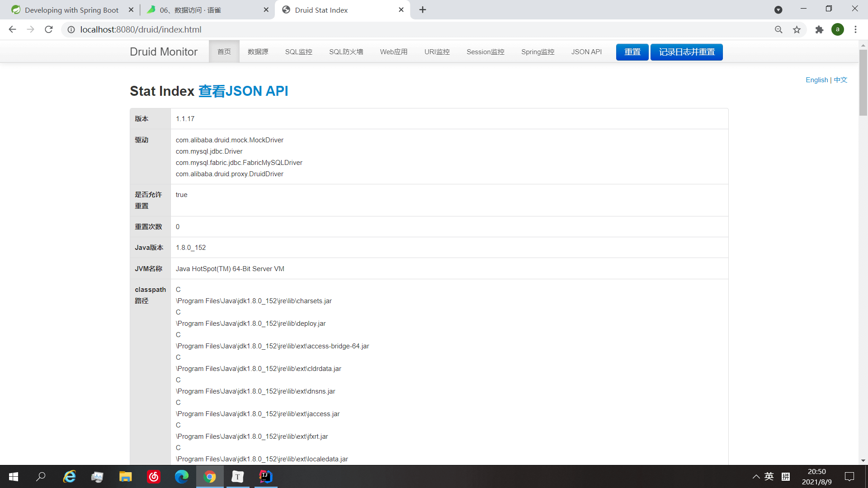This screenshot has height=488, width=868.
Task: Launch Microsoft Edge from the taskbar
Action: tap(182, 477)
